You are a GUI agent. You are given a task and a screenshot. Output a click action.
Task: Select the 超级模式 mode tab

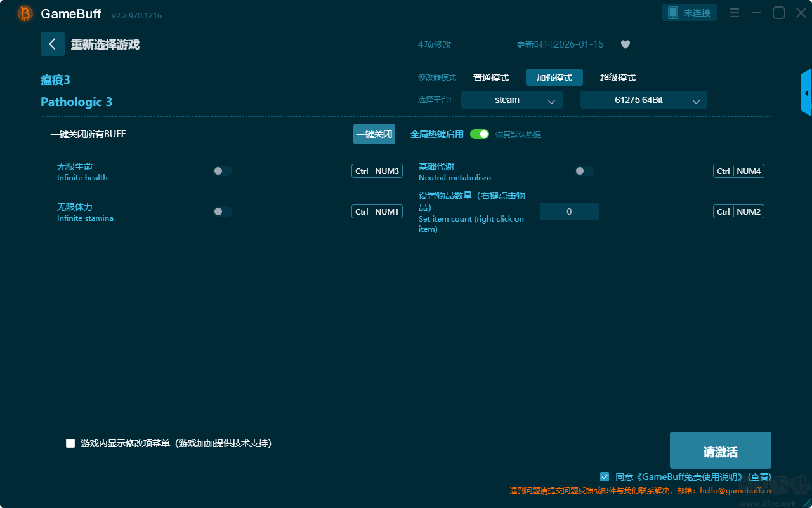[x=617, y=77]
